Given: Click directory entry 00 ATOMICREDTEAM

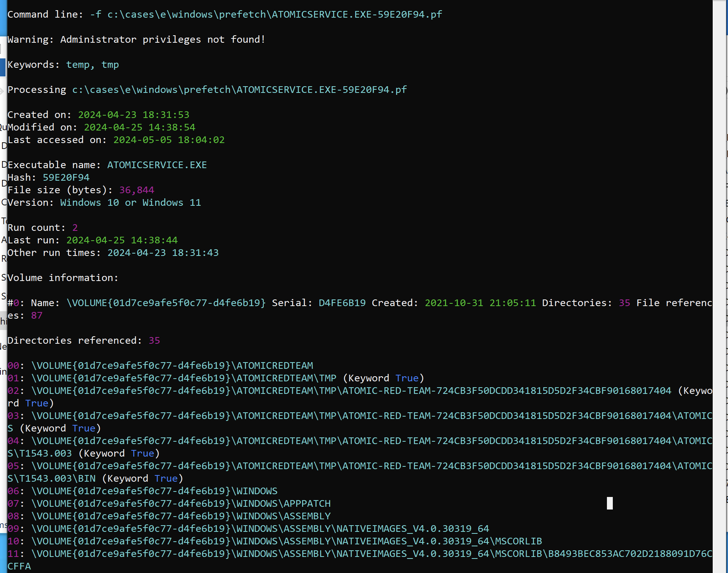Looking at the screenshot, I should point(160,366).
